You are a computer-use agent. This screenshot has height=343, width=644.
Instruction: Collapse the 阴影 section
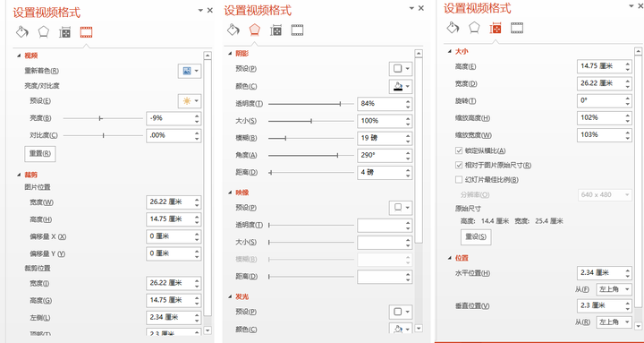point(230,54)
